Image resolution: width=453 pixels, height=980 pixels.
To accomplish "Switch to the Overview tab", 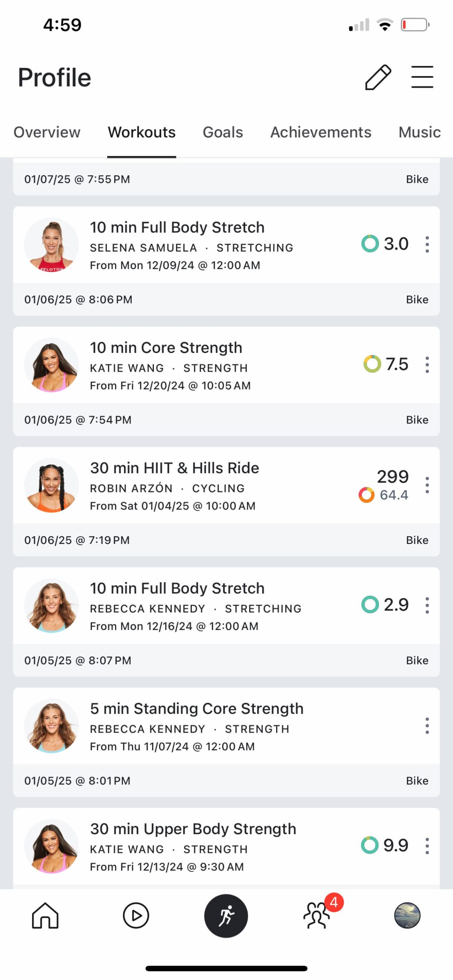I will pyautogui.click(x=47, y=132).
